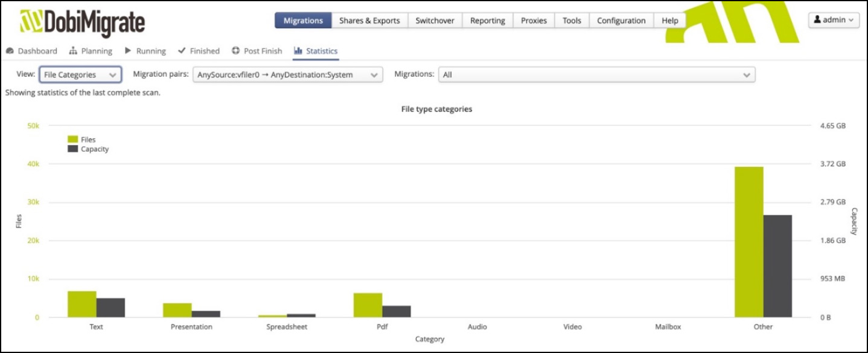Click the green Other files bar
Viewport: 868px width, 353px height.
point(748,242)
